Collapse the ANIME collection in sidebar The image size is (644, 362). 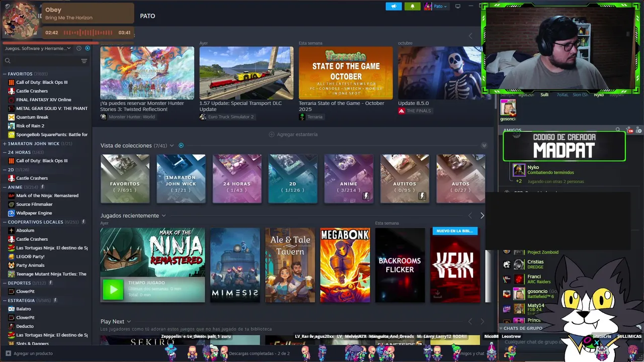[5, 187]
